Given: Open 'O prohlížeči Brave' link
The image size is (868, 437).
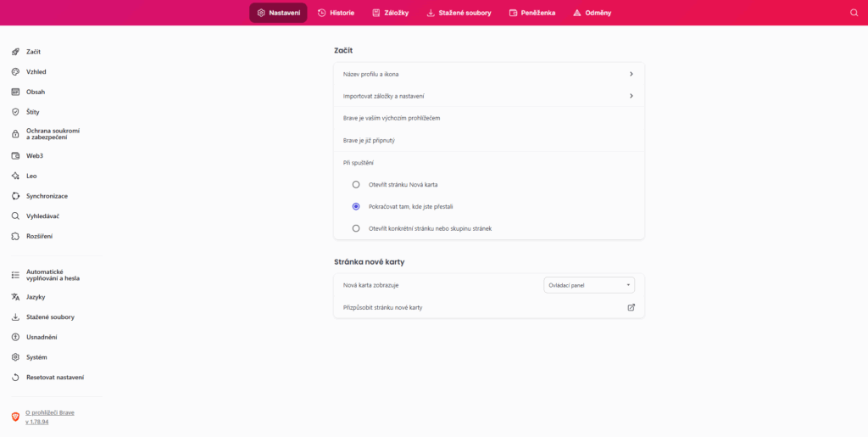Looking at the screenshot, I should 50,412.
